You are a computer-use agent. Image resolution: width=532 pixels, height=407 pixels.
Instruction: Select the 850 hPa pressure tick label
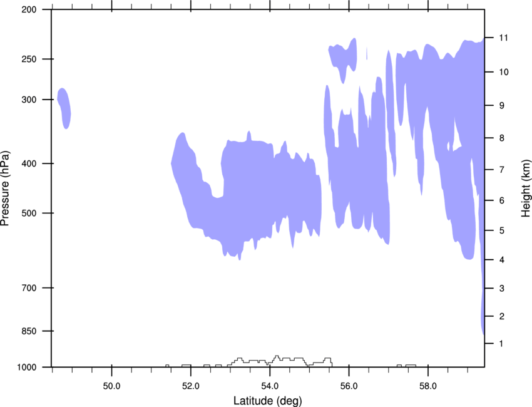coord(29,331)
